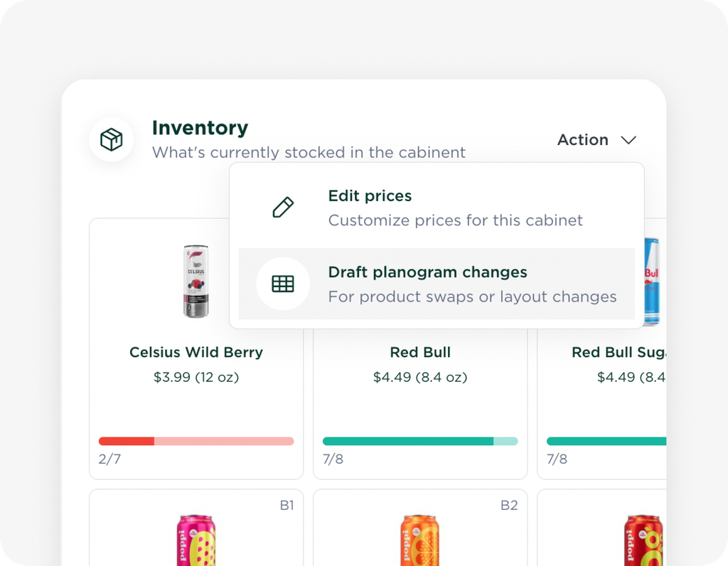Click the Red Bull product name

tap(420, 352)
